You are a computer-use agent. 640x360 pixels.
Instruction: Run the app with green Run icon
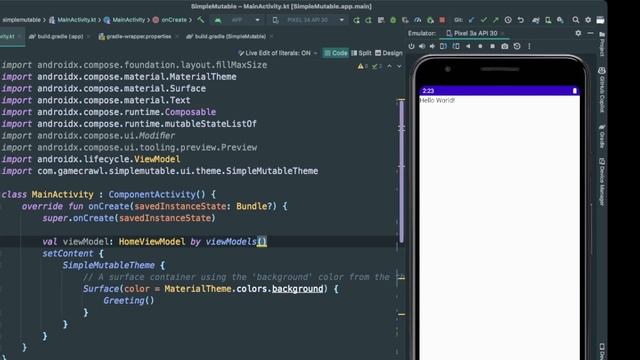(357, 20)
